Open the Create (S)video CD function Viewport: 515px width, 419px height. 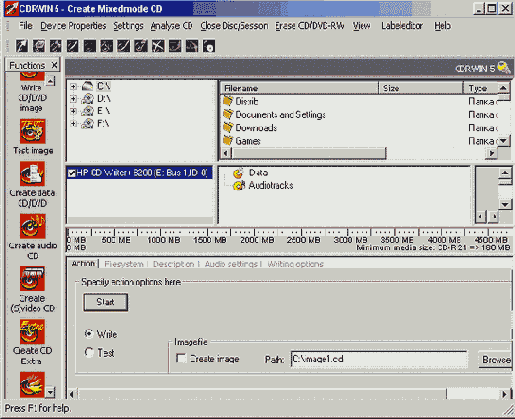[x=32, y=279]
